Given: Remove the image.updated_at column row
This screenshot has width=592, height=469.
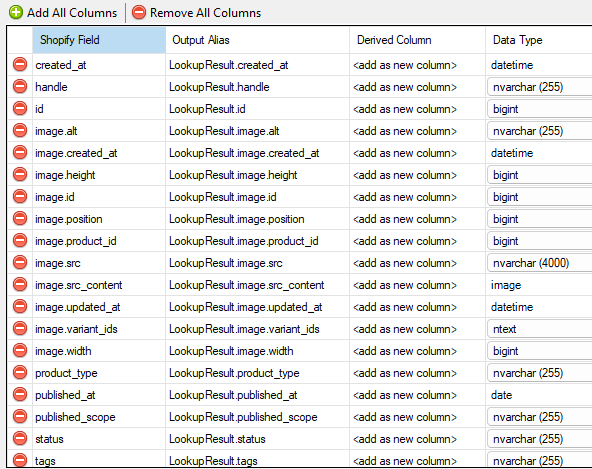Looking at the screenshot, I should (20, 306).
